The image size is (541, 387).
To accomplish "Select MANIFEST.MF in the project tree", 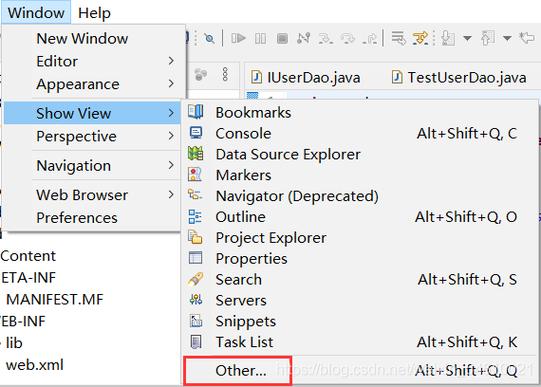I will 55,299.
